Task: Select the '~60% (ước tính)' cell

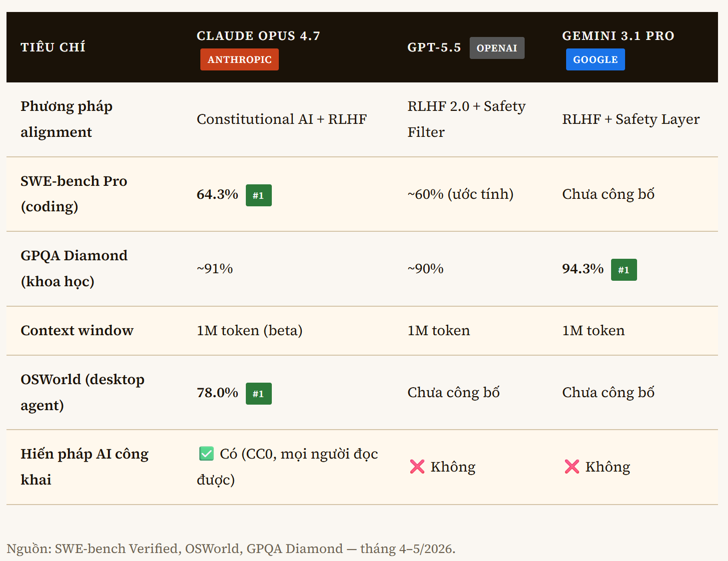Action: pyautogui.click(x=461, y=194)
